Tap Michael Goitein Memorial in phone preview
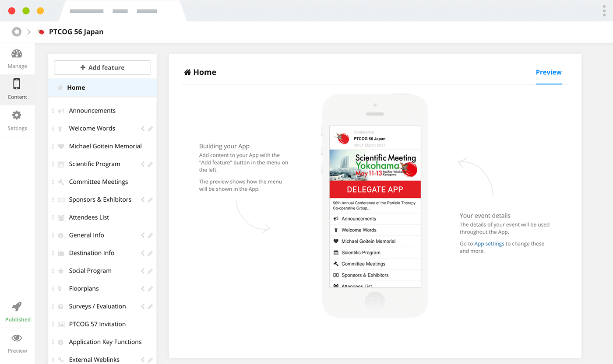The height and width of the screenshot is (364, 613). [x=375, y=241]
